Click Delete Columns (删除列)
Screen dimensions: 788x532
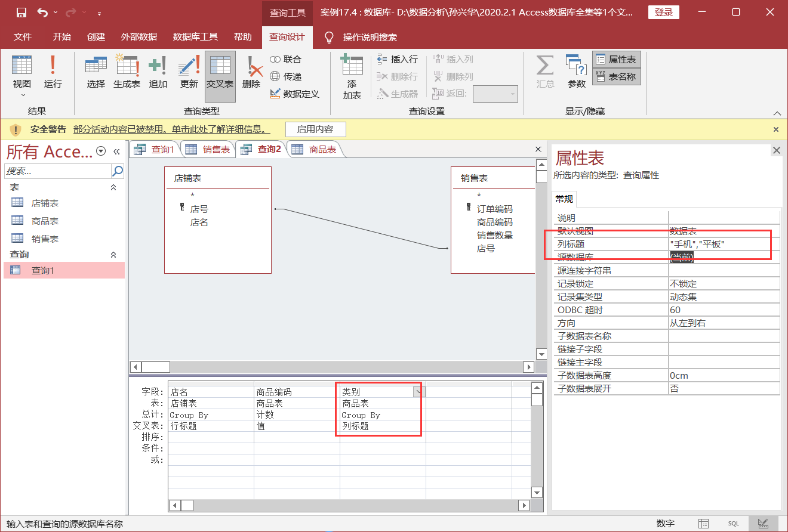(x=453, y=76)
